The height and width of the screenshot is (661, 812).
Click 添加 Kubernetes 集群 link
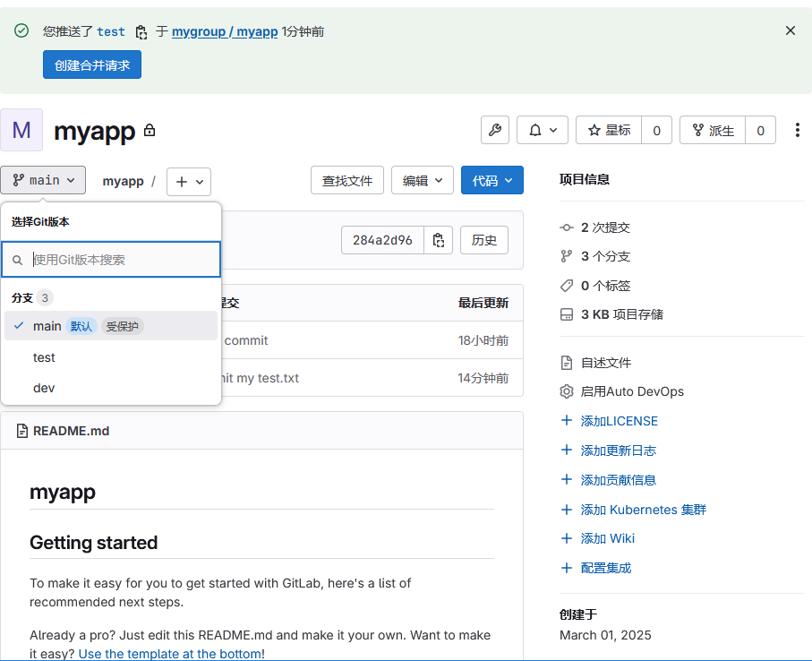pos(643,510)
